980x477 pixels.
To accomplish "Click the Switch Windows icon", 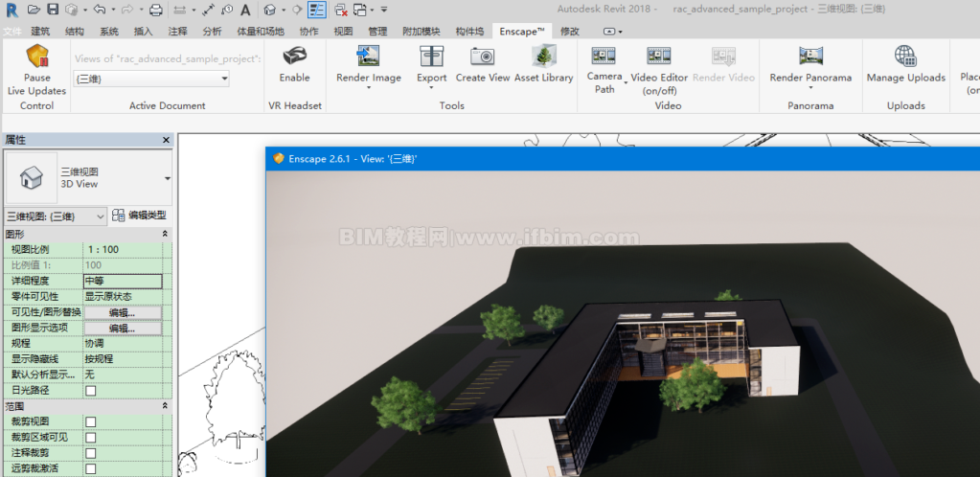I will click(360, 10).
